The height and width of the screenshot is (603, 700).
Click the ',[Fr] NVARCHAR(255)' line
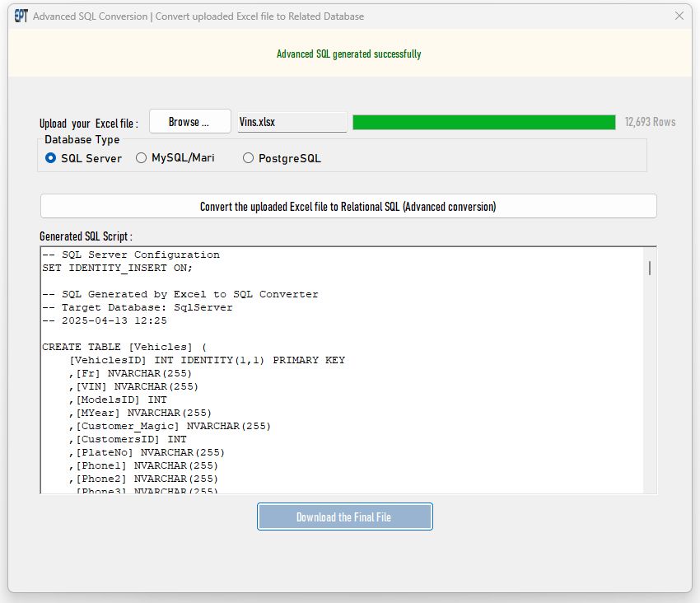click(x=130, y=373)
